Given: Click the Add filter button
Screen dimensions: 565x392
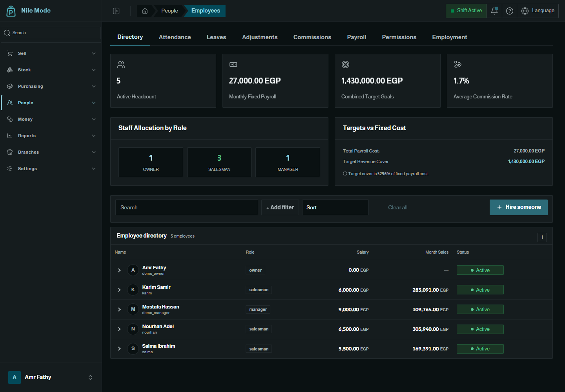Looking at the screenshot, I should pyautogui.click(x=280, y=207).
